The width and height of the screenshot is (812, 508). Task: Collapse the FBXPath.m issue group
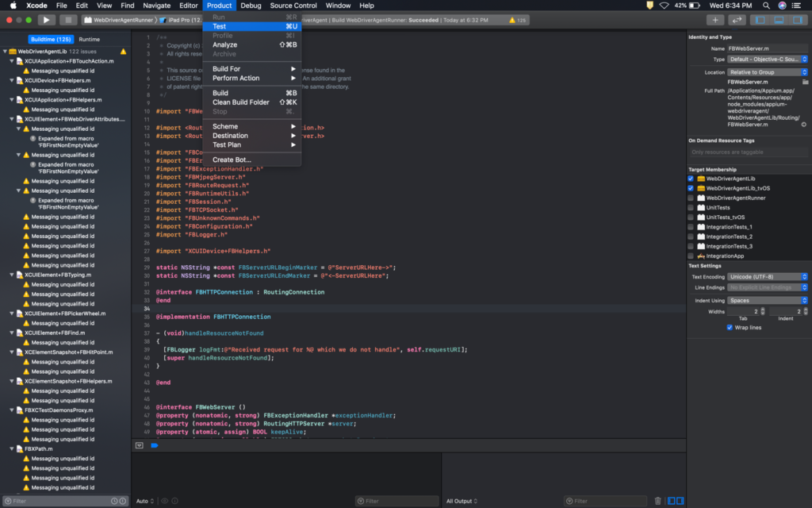tap(12, 449)
